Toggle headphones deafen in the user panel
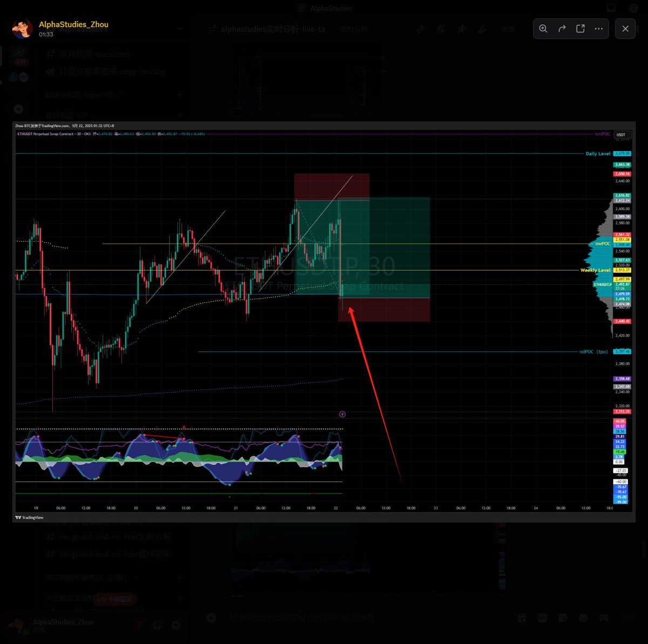648x644 pixels. (x=158, y=625)
